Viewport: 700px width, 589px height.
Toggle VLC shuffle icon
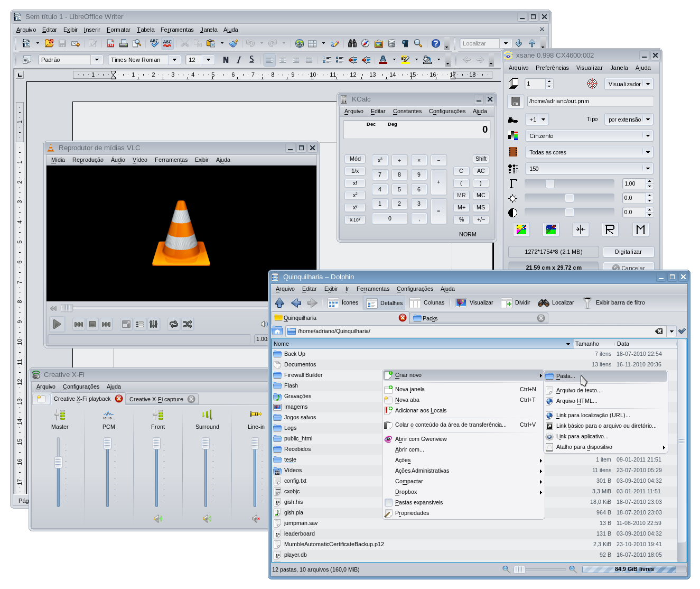point(188,324)
